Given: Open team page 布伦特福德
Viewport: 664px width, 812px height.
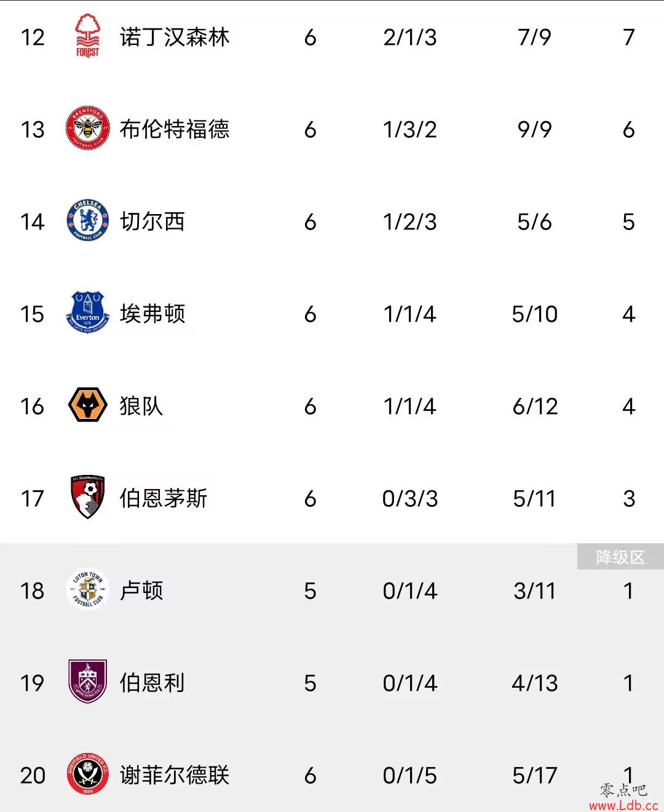Looking at the screenshot, I should coord(175,129).
